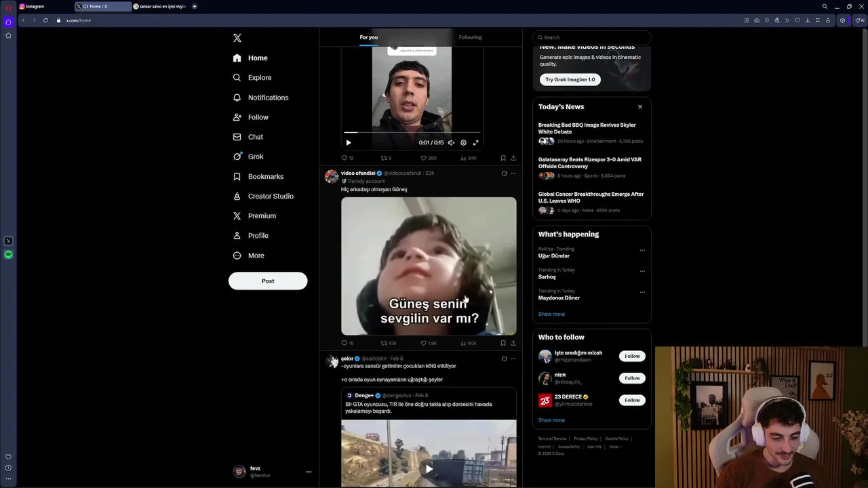Switch to the Following tab

pyautogui.click(x=470, y=37)
